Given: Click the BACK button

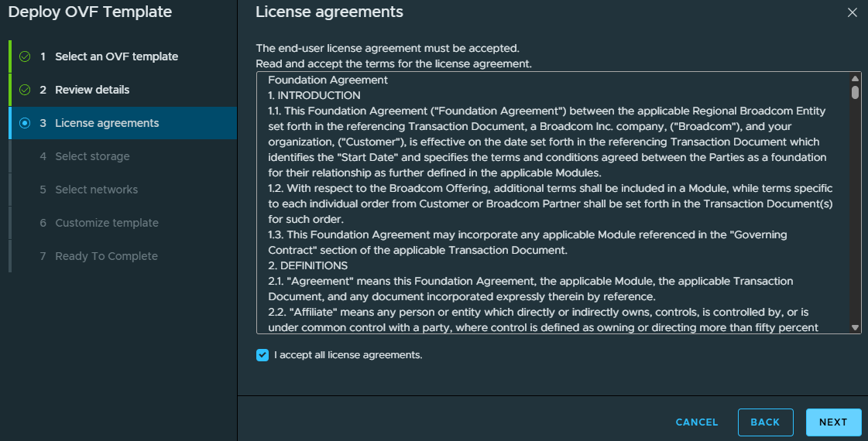Looking at the screenshot, I should point(765,422).
